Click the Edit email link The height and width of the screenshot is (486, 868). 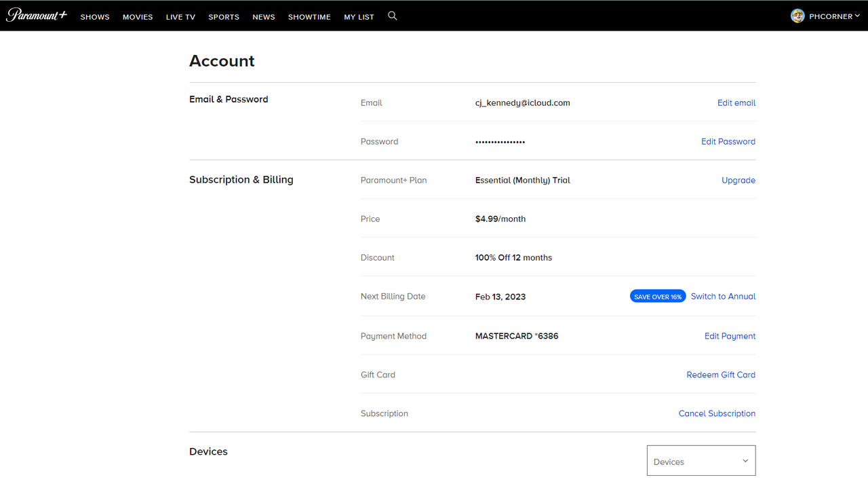tap(736, 103)
